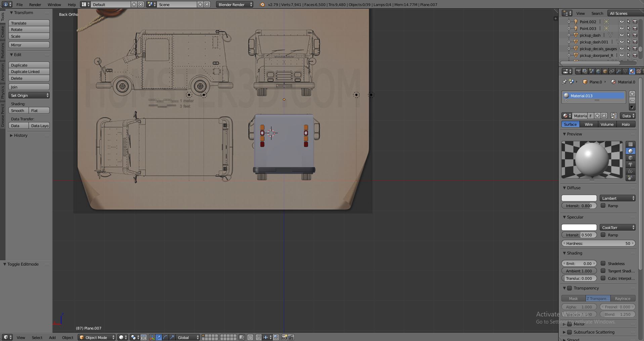This screenshot has height=341, width=644.
Task: Switch preview to flat plane icon
Action: (x=631, y=144)
